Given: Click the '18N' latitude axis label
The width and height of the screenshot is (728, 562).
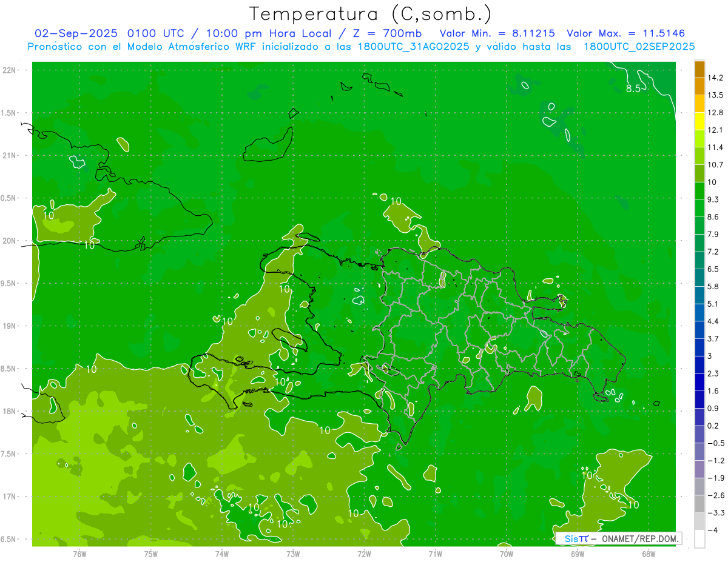Looking at the screenshot, I should pyautogui.click(x=10, y=412).
